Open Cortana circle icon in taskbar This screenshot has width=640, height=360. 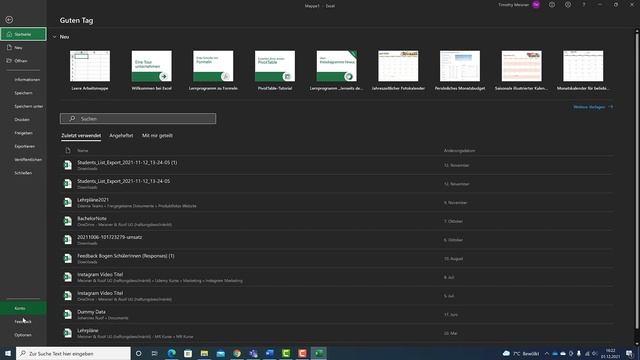tap(138, 353)
